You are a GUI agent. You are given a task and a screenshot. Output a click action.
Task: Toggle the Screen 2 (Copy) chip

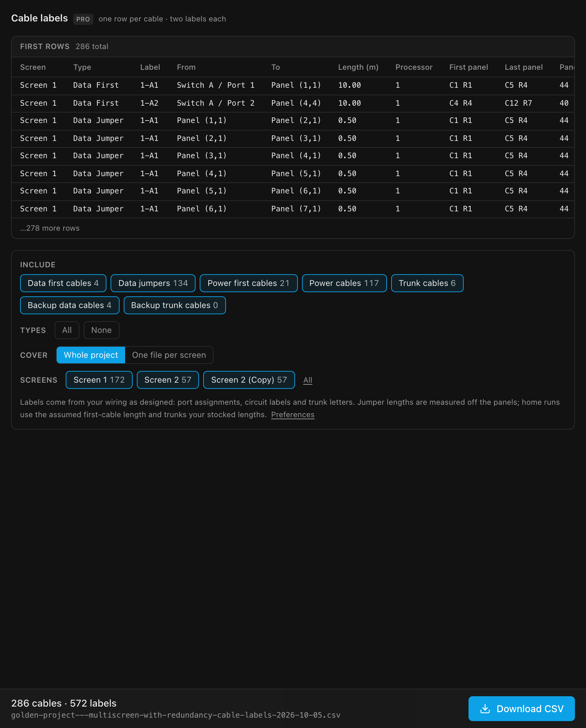point(249,380)
